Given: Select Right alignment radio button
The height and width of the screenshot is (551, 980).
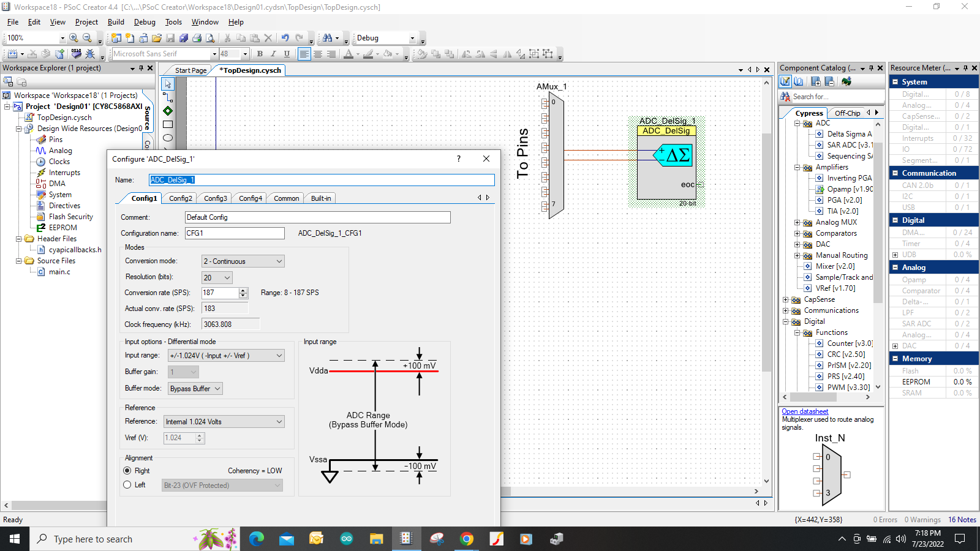Looking at the screenshot, I should click(127, 471).
